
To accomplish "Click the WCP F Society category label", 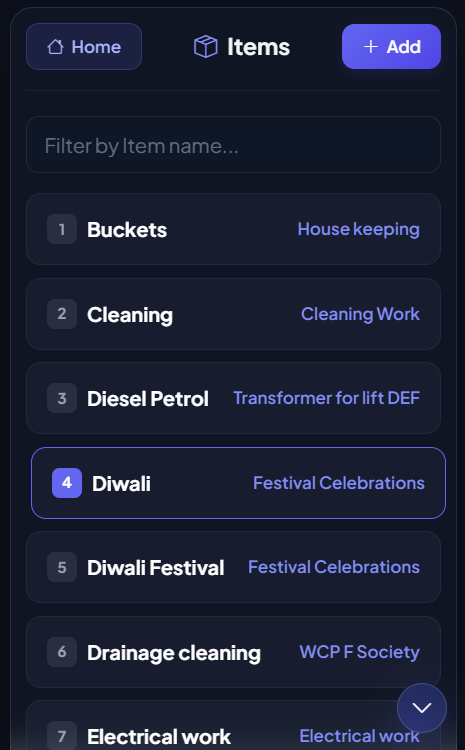I will pos(359,651).
